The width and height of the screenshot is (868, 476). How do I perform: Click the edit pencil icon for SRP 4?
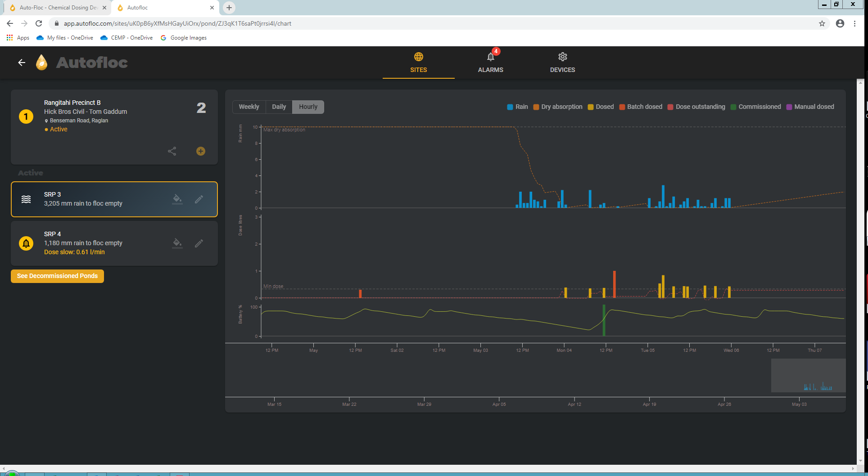point(199,243)
